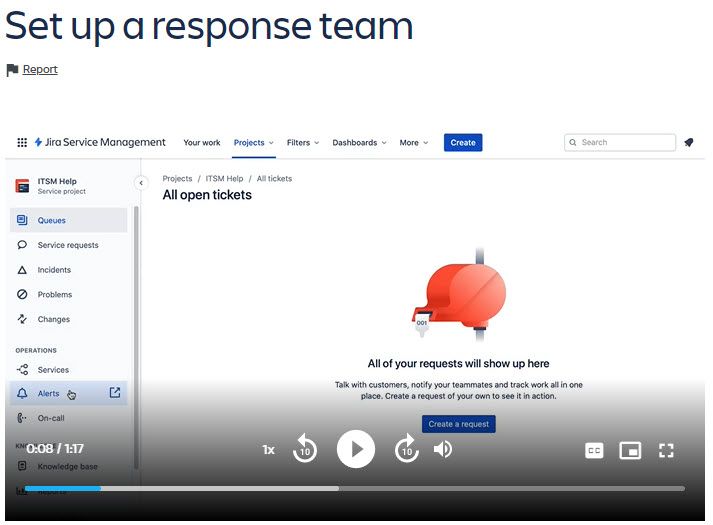Rewind the video 10 seconds

[305, 449]
